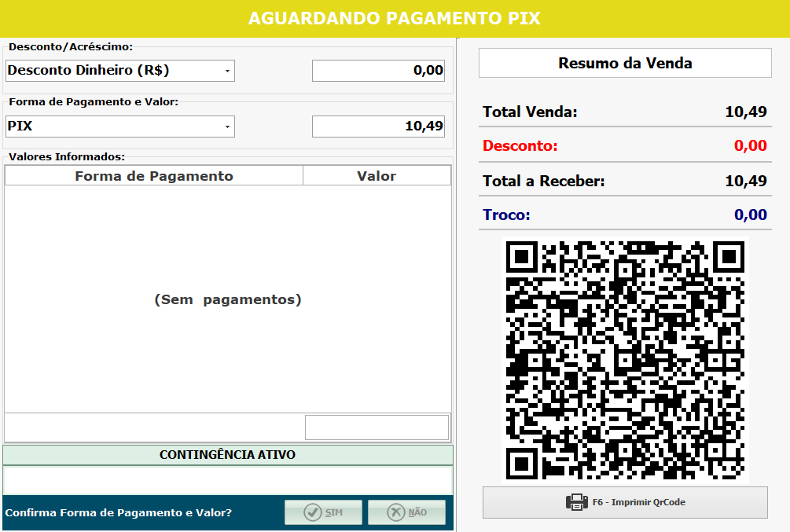Click the empty Sem pagamentos list area

(x=228, y=299)
